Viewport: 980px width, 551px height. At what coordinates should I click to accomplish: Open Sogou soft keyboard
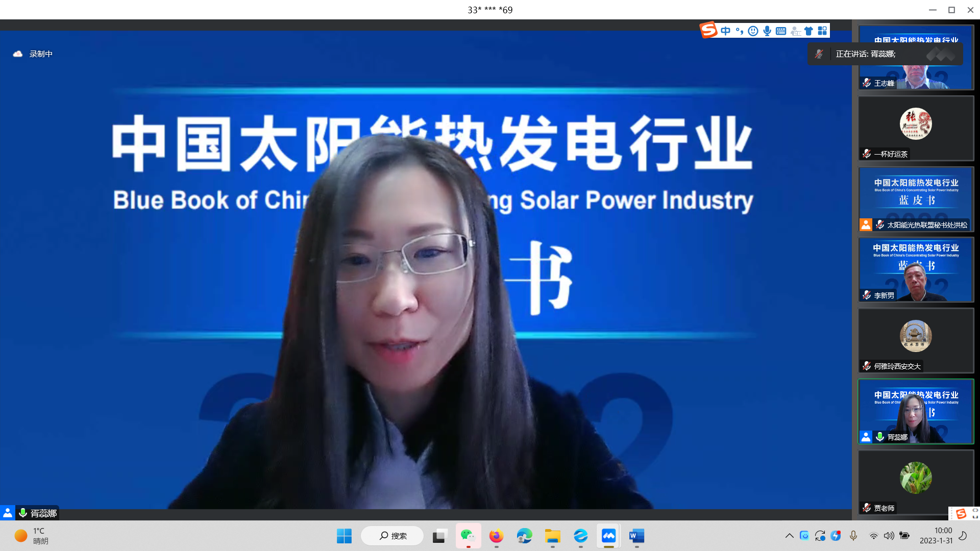pos(781,31)
